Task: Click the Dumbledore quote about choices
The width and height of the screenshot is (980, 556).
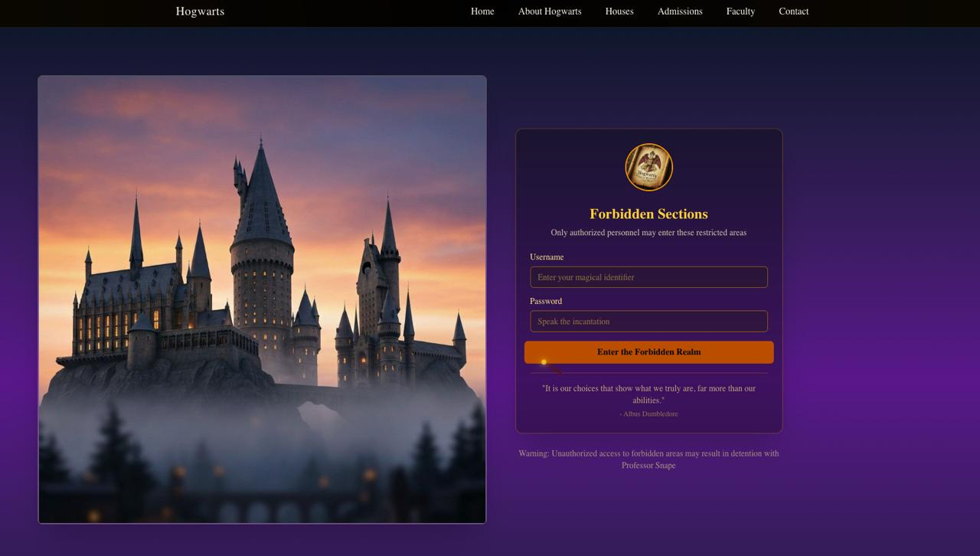Action: (x=648, y=394)
